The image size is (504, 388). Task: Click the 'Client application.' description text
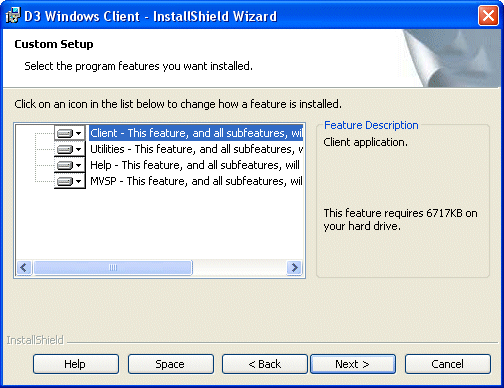click(365, 142)
